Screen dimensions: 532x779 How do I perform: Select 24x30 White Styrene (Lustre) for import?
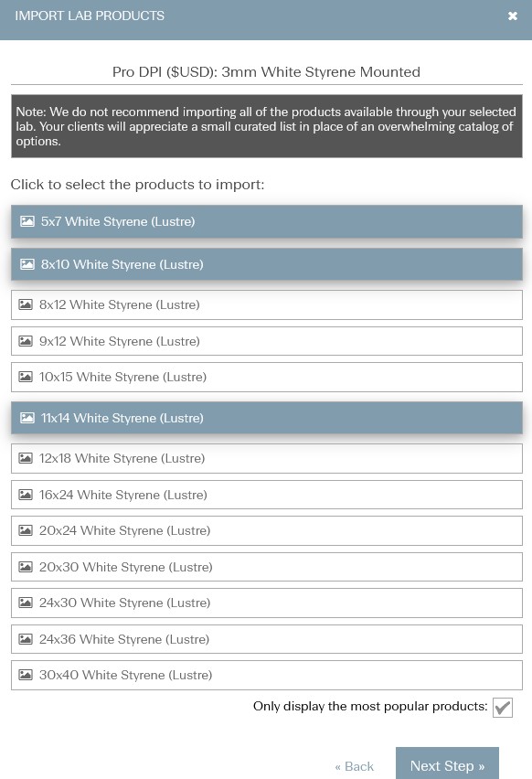[x=267, y=603]
